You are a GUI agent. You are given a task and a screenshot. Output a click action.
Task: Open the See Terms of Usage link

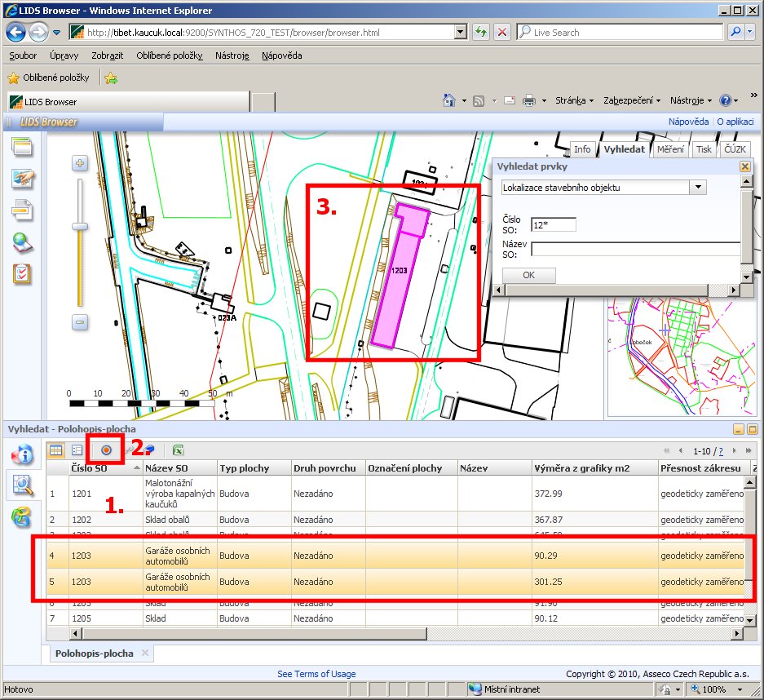pos(316,674)
